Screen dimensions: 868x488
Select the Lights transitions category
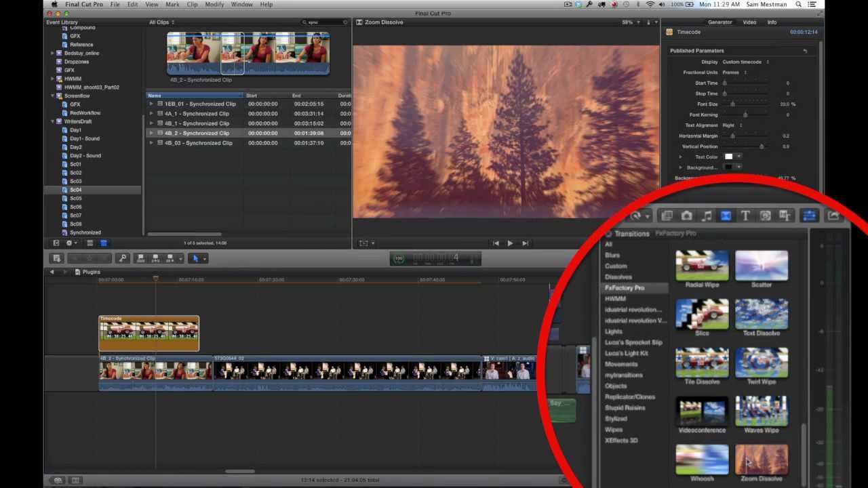point(613,331)
